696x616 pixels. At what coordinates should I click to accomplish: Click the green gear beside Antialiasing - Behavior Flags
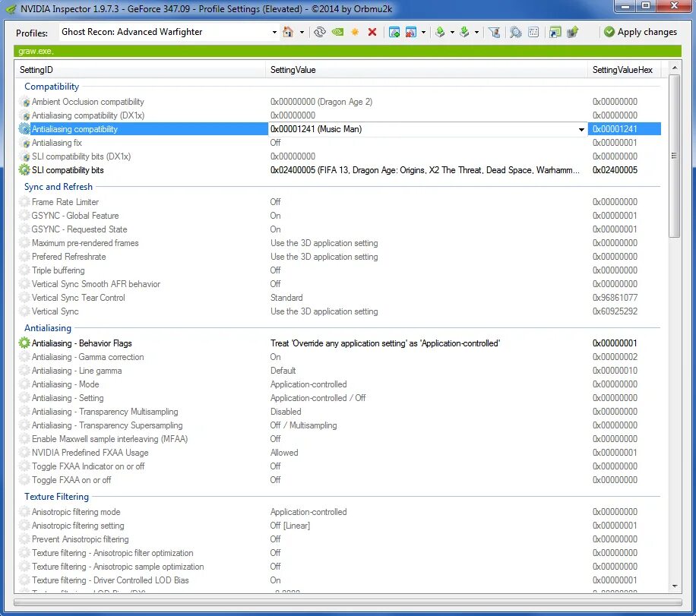(24, 343)
